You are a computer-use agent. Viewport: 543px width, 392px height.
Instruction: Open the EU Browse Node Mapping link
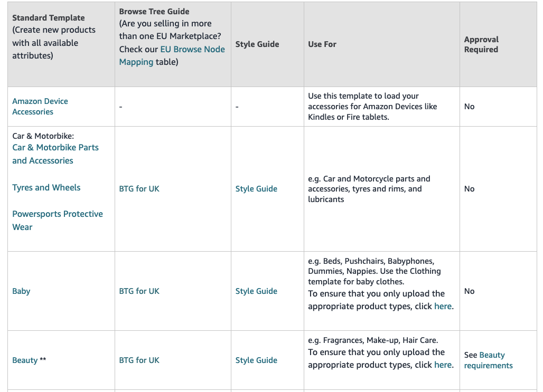(x=192, y=50)
